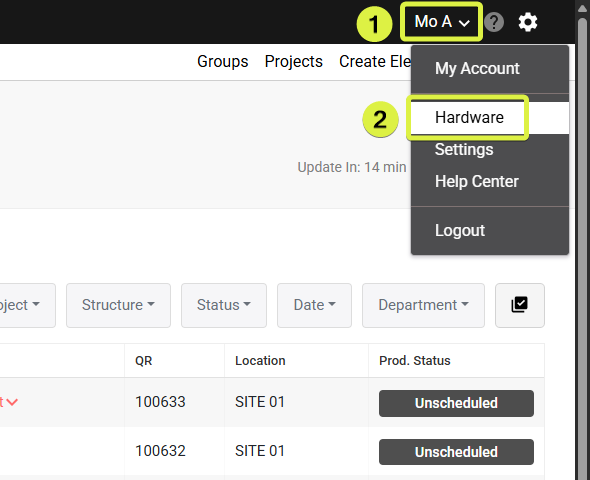Open the Status filter dropdown
Image resolution: width=590 pixels, height=480 pixels.
[224, 305]
